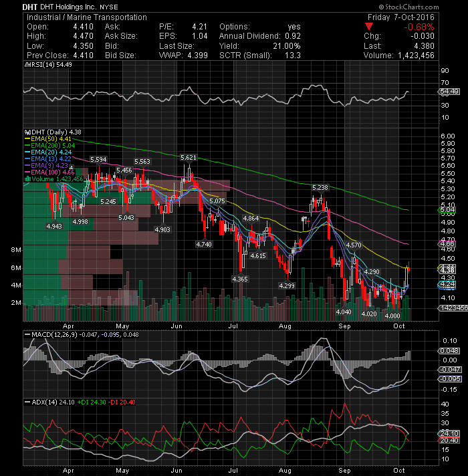Click the 54.49 RSI axis tag
468x476 pixels.
[x=449, y=92]
